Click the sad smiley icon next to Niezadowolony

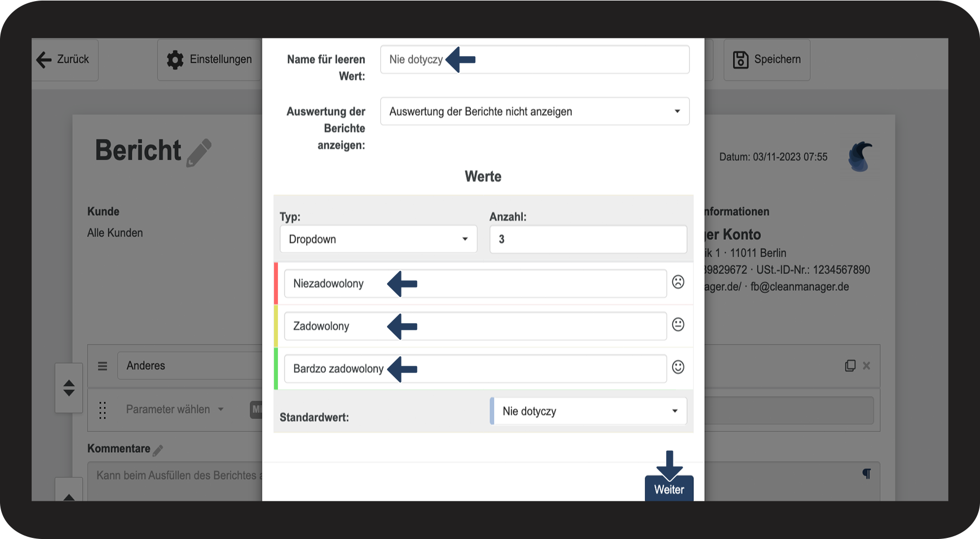(678, 282)
